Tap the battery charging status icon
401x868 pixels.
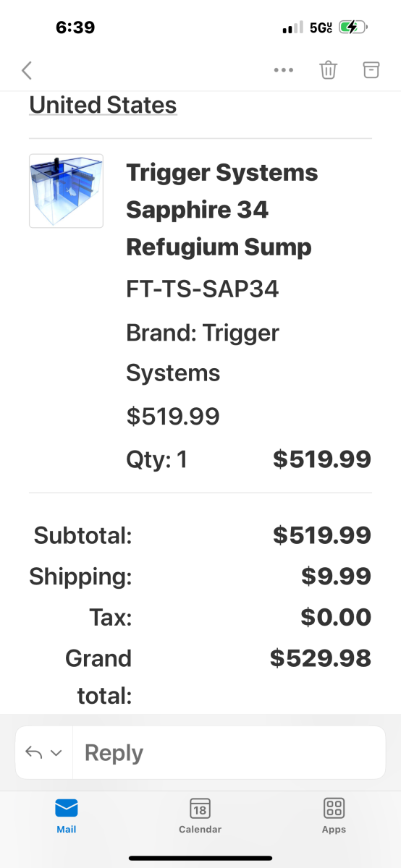pos(353,27)
